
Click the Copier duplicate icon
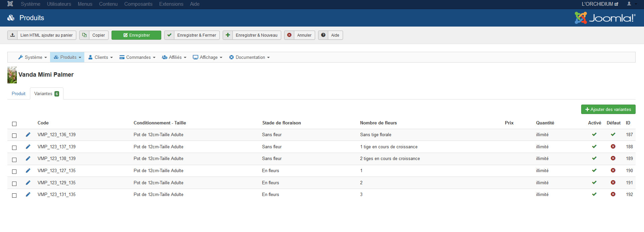click(84, 35)
